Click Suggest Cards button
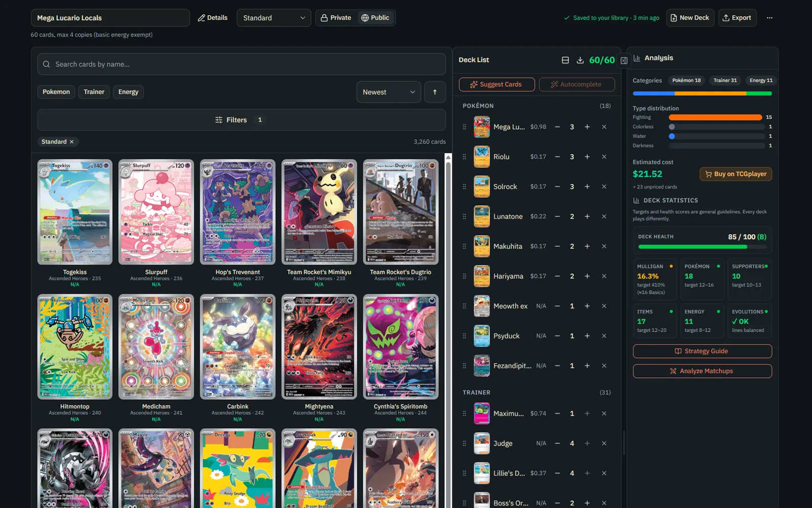 (497, 84)
